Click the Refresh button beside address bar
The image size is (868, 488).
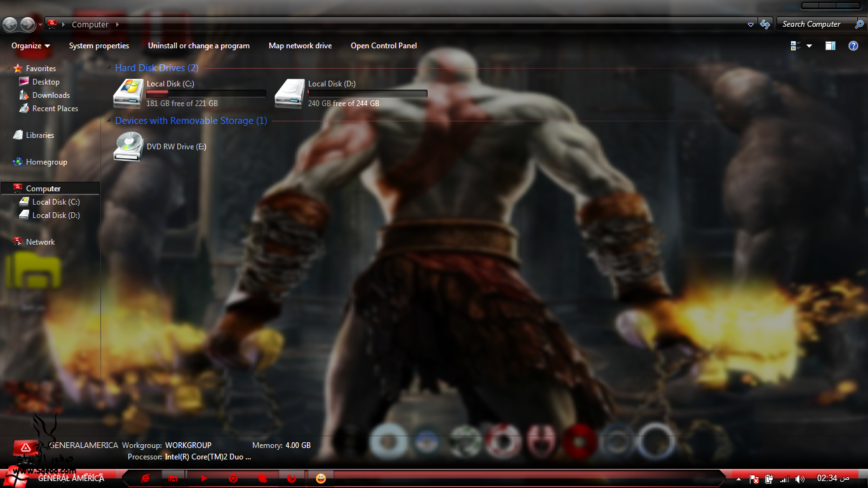[x=765, y=24]
